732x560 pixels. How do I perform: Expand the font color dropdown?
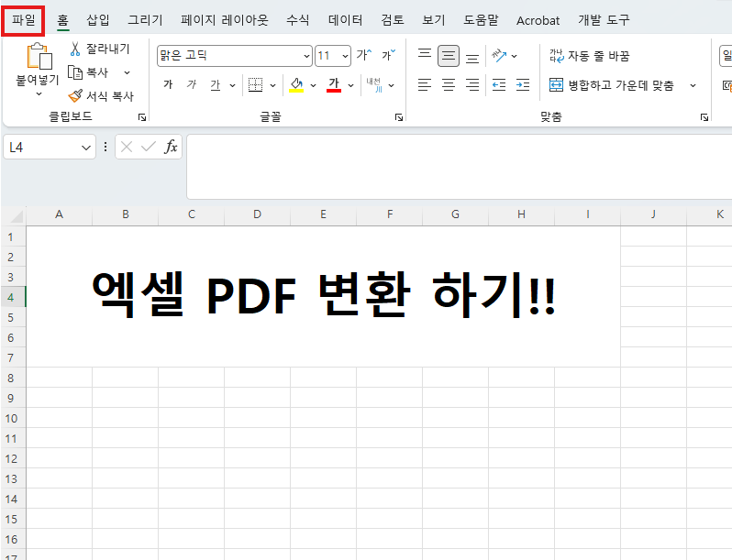tap(351, 85)
